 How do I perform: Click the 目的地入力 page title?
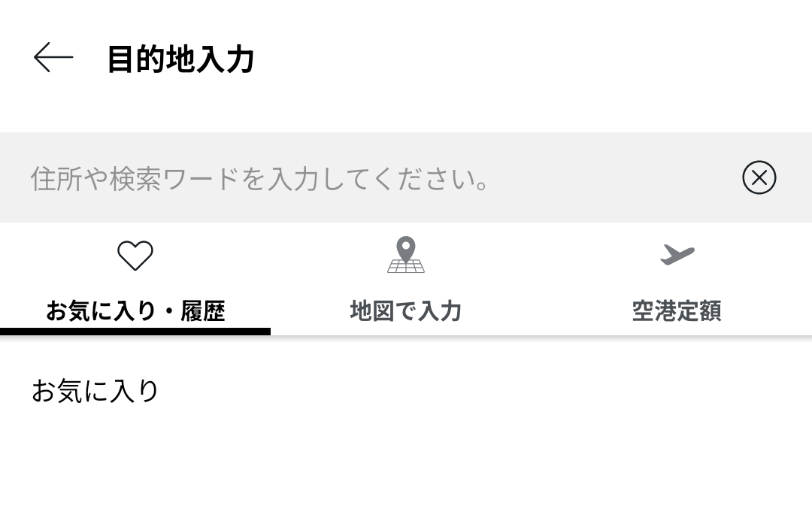click(x=180, y=59)
